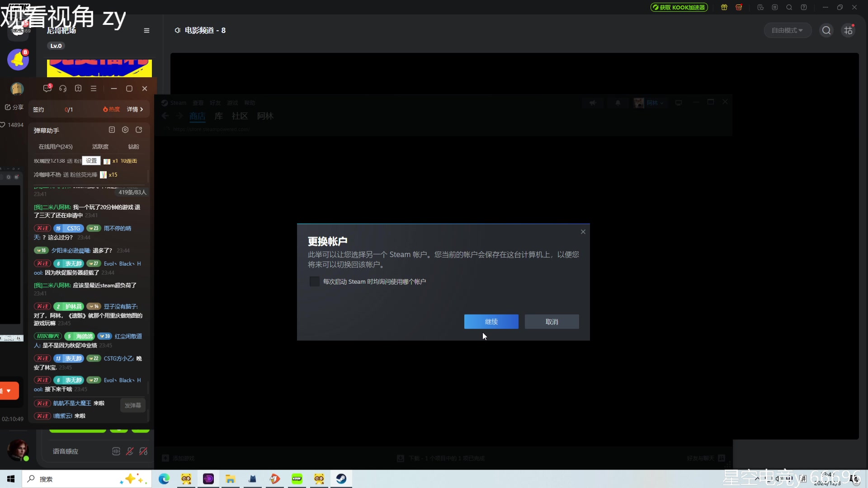Open 详情 details chevron
This screenshot has height=488, width=868.
[x=135, y=109]
